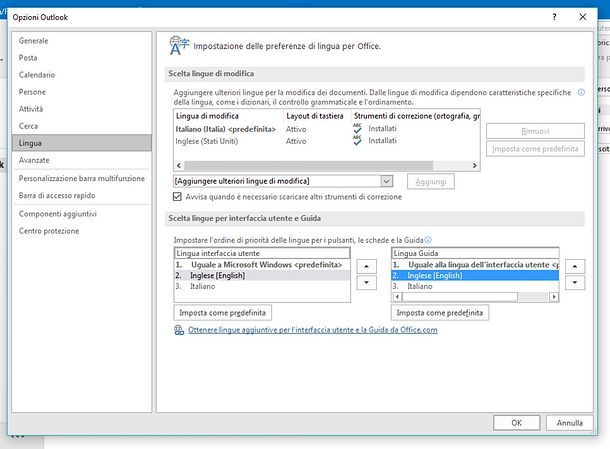610x449 pixels.
Task: Select 'Italiano' in Lingua Guida list
Action: (475, 286)
